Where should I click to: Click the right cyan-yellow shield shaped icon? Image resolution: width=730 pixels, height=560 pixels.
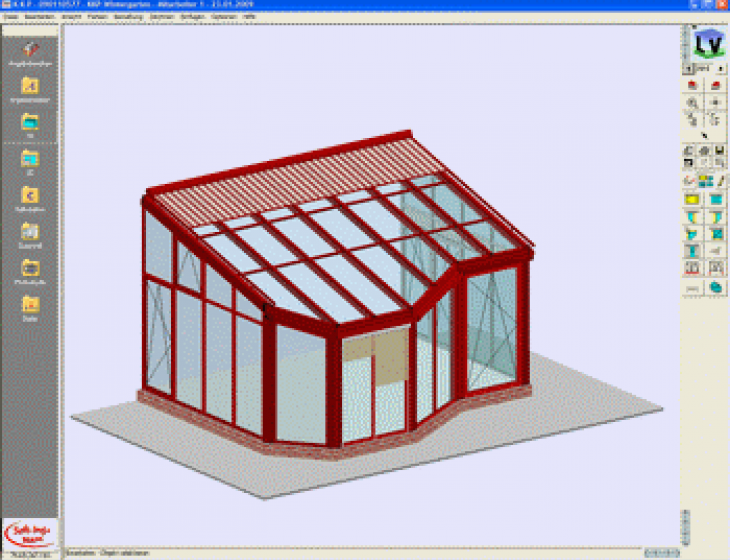(716, 217)
